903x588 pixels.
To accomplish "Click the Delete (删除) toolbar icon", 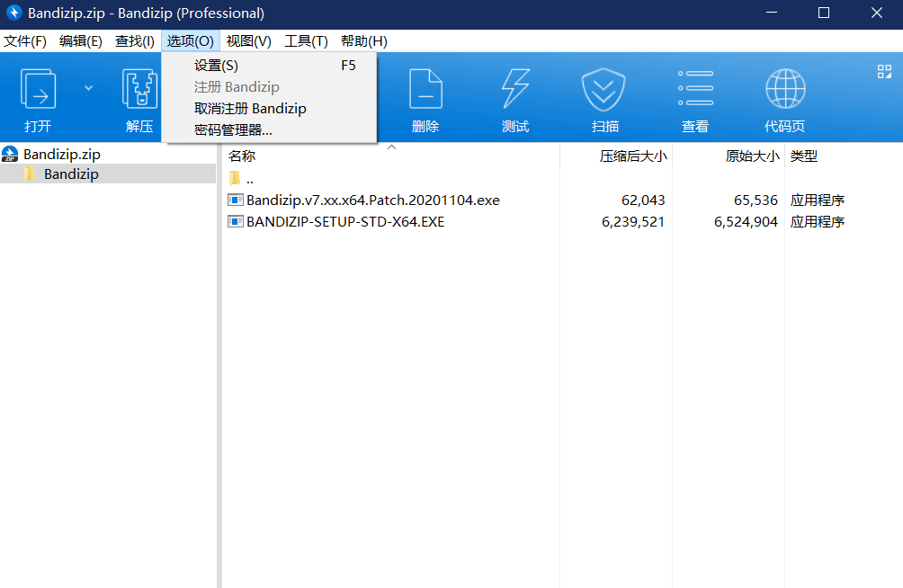I will pos(425,89).
